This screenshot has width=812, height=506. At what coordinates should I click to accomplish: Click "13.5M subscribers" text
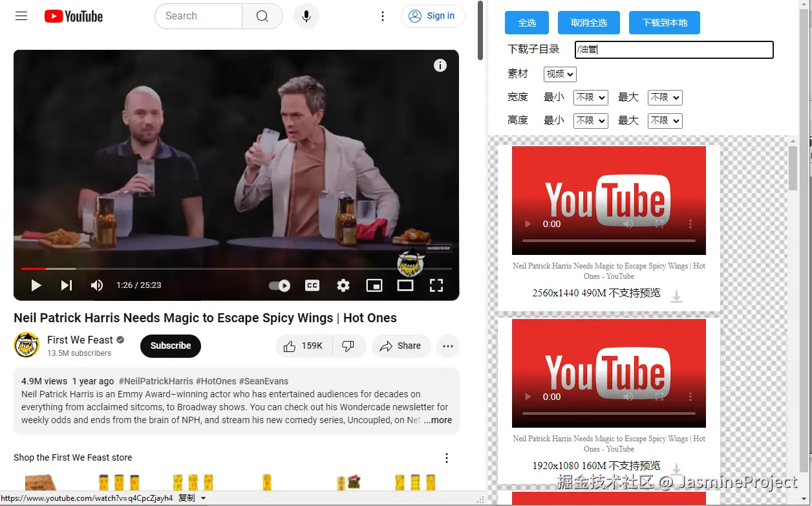click(x=79, y=353)
